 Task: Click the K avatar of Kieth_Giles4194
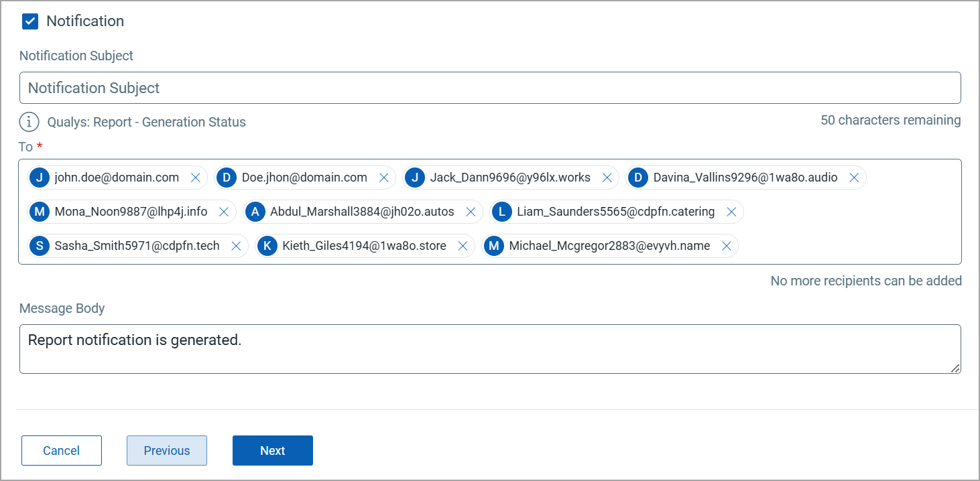267,246
